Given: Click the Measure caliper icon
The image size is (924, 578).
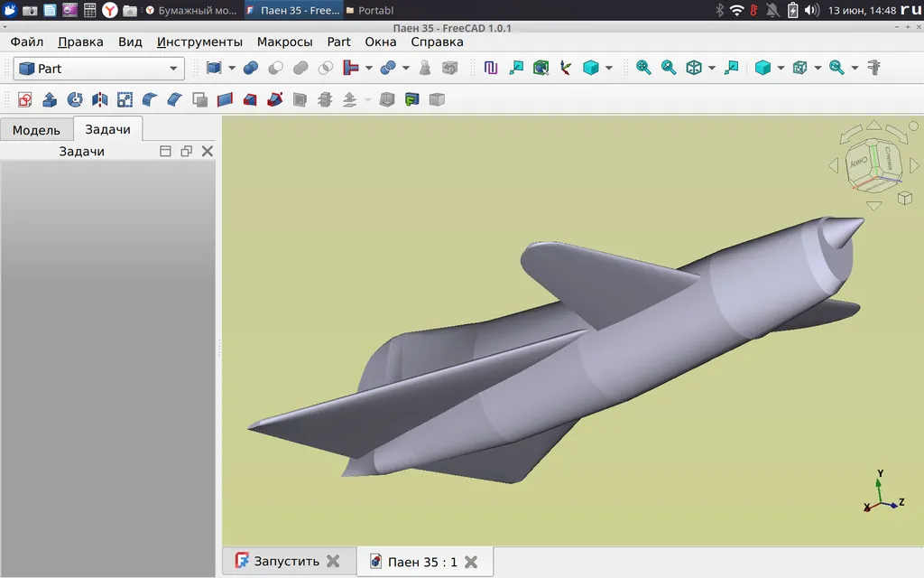Looking at the screenshot, I should [873, 68].
